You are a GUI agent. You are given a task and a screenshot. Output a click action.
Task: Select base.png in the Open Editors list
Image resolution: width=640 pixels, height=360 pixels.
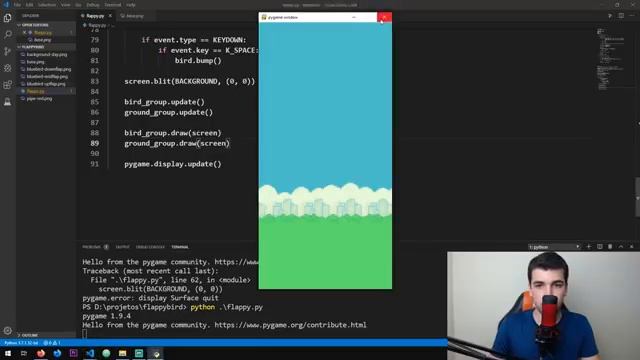(x=42, y=40)
